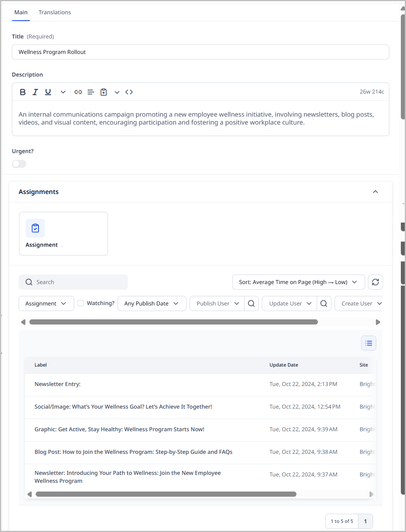Apply underline formatting in the Description editor
This screenshot has width=406, height=532.
(48, 92)
